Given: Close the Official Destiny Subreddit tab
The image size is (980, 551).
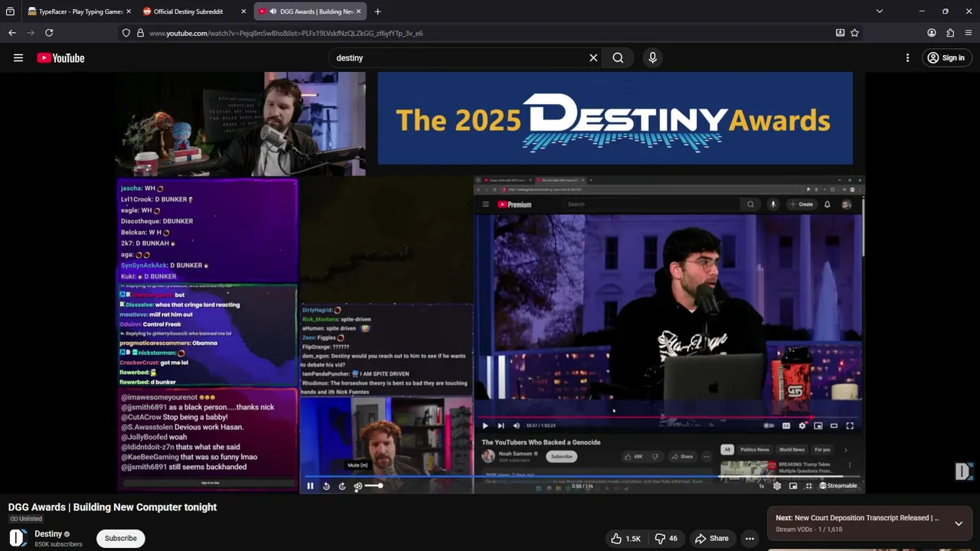Looking at the screenshot, I should pyautogui.click(x=243, y=11).
